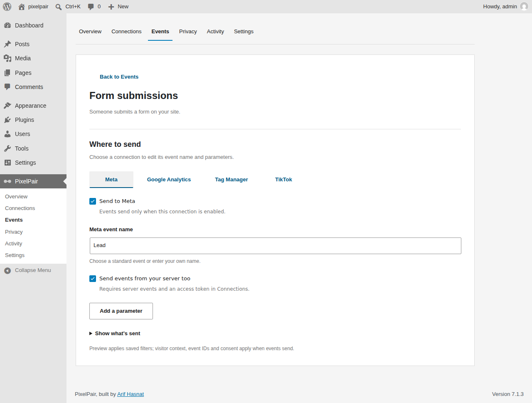Click the Plugins plug icon

click(x=7, y=120)
